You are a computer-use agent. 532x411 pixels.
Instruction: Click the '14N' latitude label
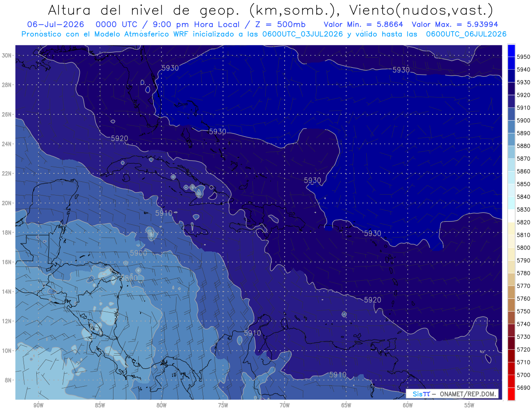[7, 291]
